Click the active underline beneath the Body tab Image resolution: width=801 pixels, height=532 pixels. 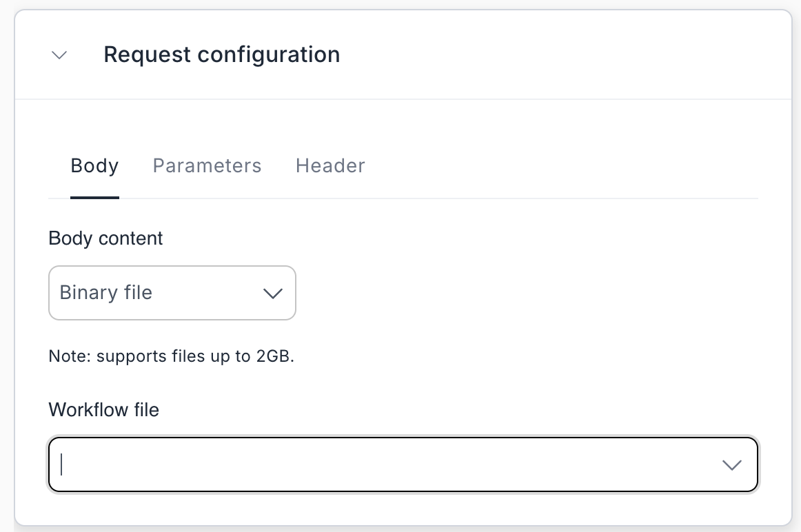[94, 198]
